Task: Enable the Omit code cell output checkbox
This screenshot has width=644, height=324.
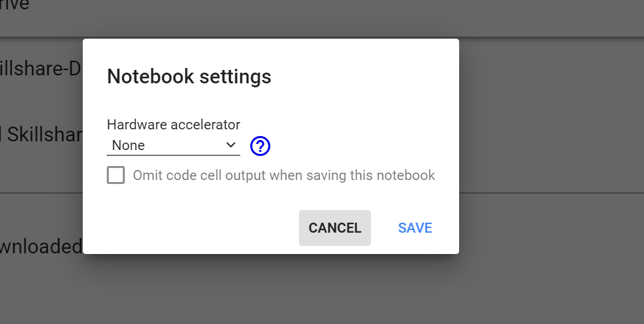Action: [x=116, y=175]
